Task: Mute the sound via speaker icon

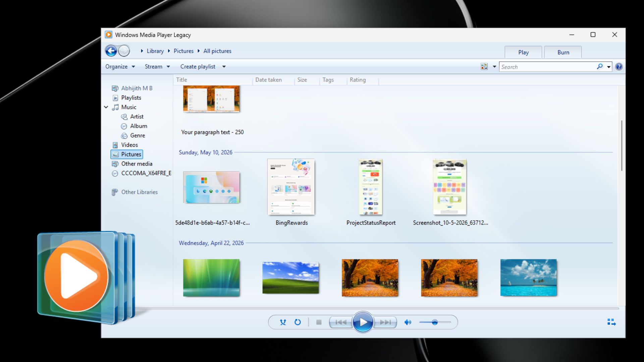Action: point(408,322)
